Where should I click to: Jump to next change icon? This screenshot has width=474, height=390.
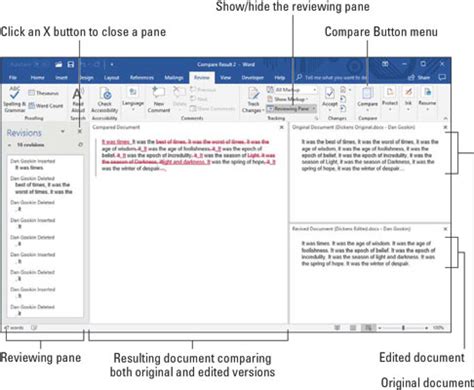pos(343,108)
